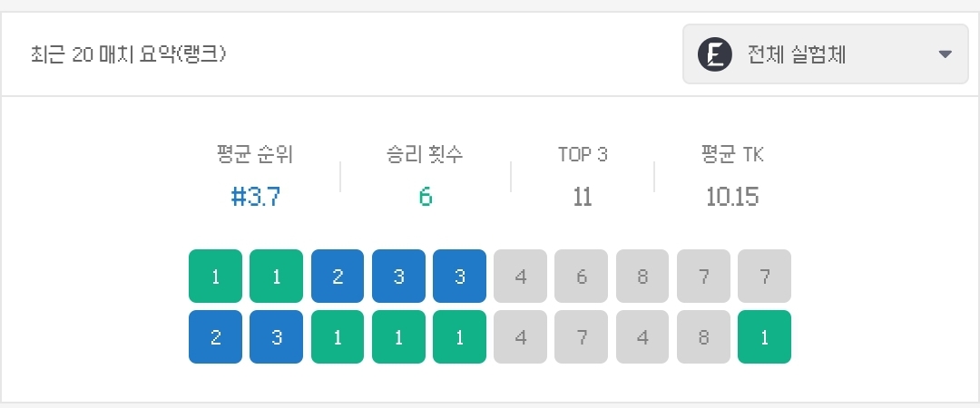
Task: Click the gray rank 8 tile in top row
Action: 642,276
